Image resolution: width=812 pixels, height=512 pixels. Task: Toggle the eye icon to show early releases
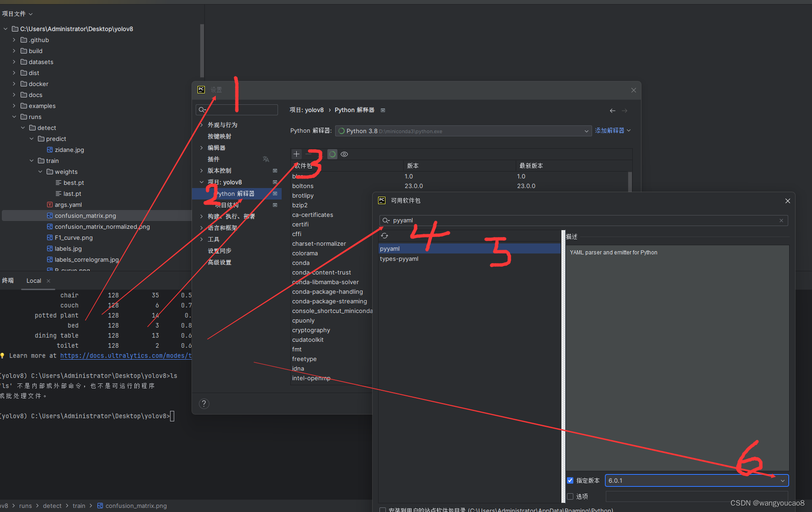[344, 154]
